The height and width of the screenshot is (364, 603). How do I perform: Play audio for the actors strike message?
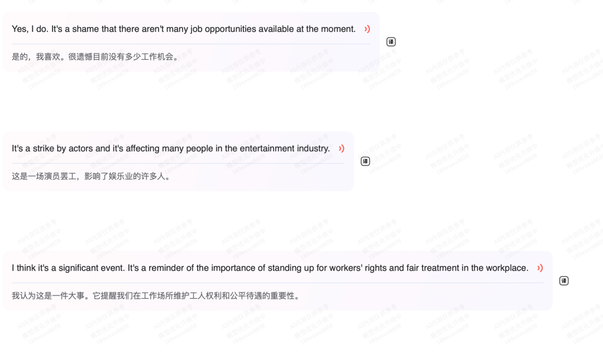click(x=342, y=149)
